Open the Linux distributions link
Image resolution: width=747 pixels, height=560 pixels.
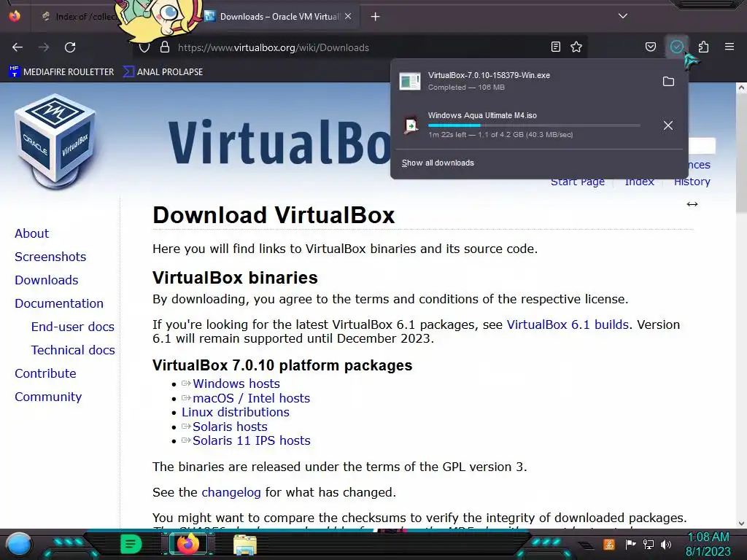point(236,413)
